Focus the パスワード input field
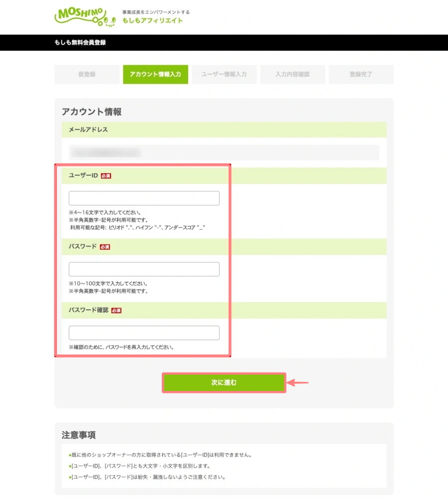This screenshot has height=498, width=448. [x=144, y=269]
